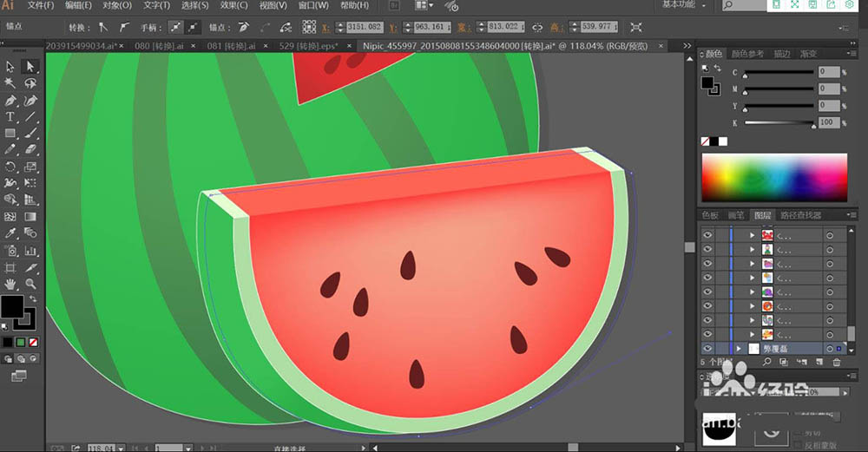
Task: Pick the Magic Wand tool
Action: (x=10, y=83)
